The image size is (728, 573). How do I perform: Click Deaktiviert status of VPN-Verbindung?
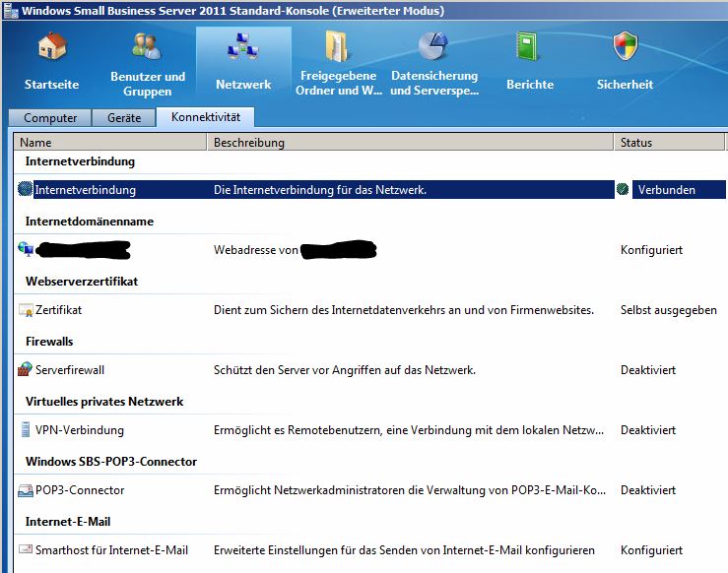[648, 430]
